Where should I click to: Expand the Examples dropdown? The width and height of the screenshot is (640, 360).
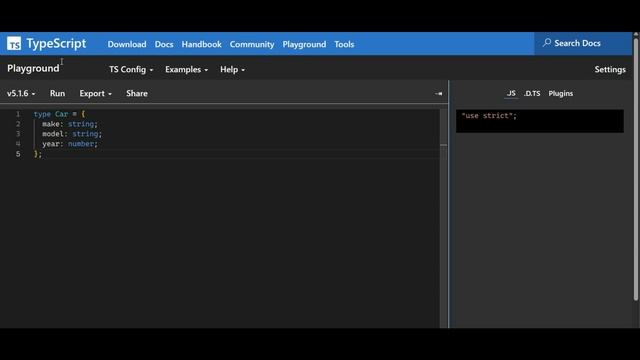point(187,69)
